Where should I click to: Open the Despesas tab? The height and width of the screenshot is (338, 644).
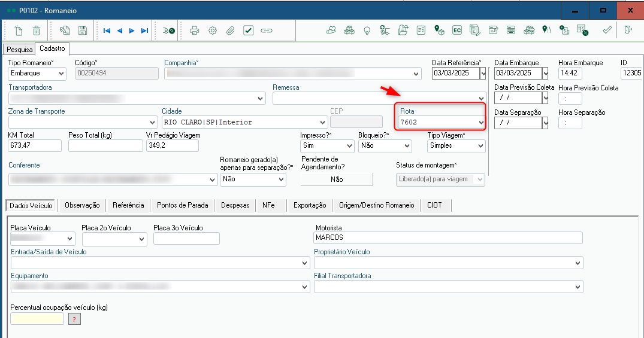(x=235, y=205)
